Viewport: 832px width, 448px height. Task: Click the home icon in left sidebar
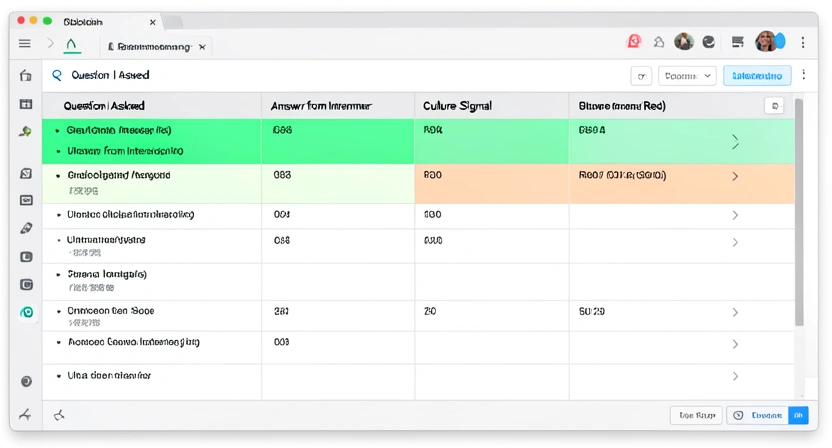(25, 76)
